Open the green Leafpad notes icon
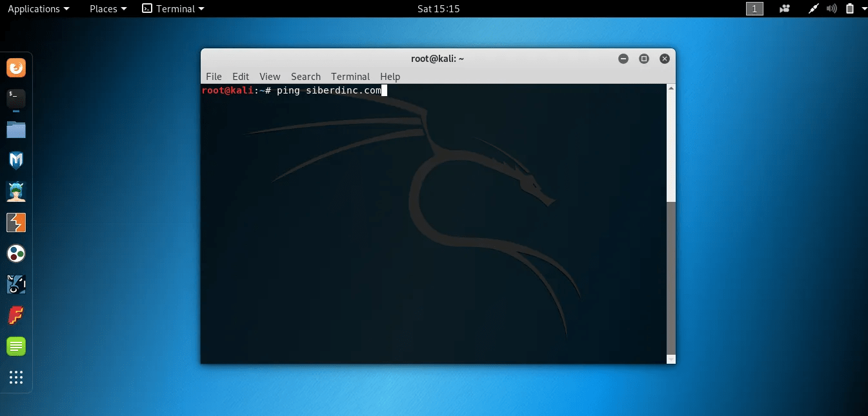The width and height of the screenshot is (868, 416). [16, 346]
